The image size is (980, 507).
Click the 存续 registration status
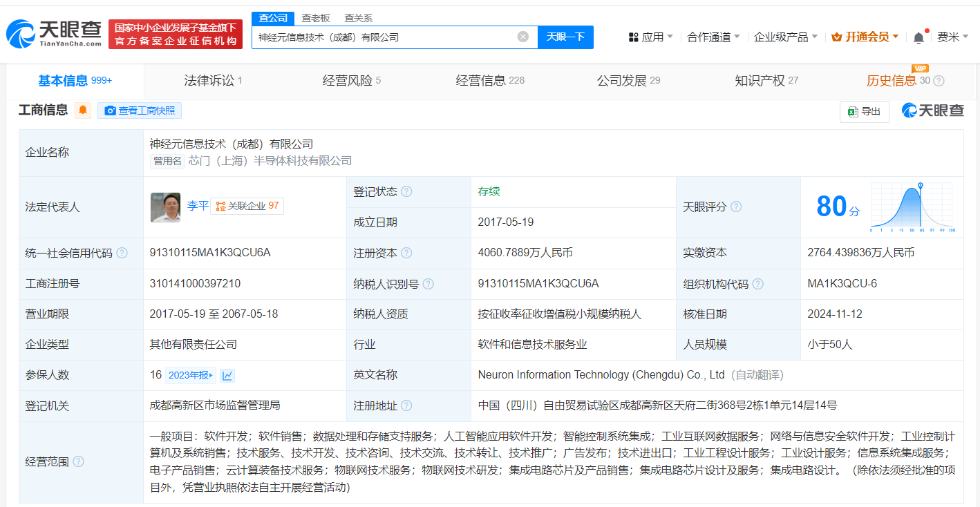click(489, 191)
